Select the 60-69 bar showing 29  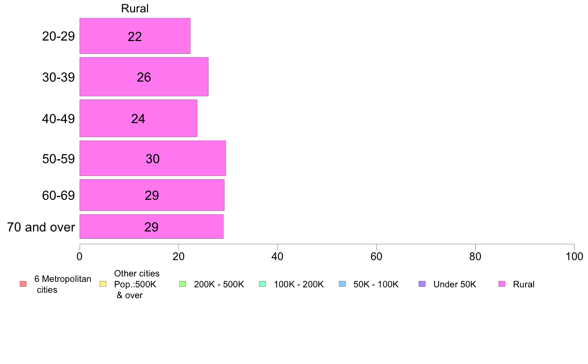152,195
